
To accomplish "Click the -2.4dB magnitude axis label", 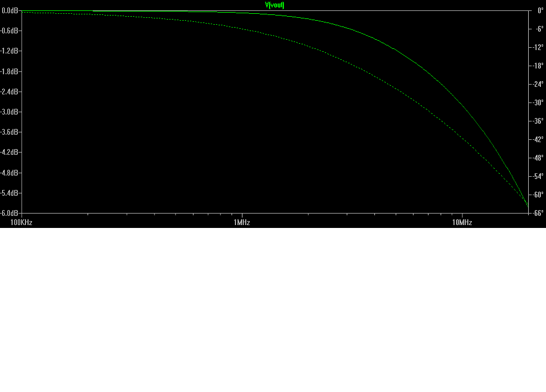I will (9, 92).
